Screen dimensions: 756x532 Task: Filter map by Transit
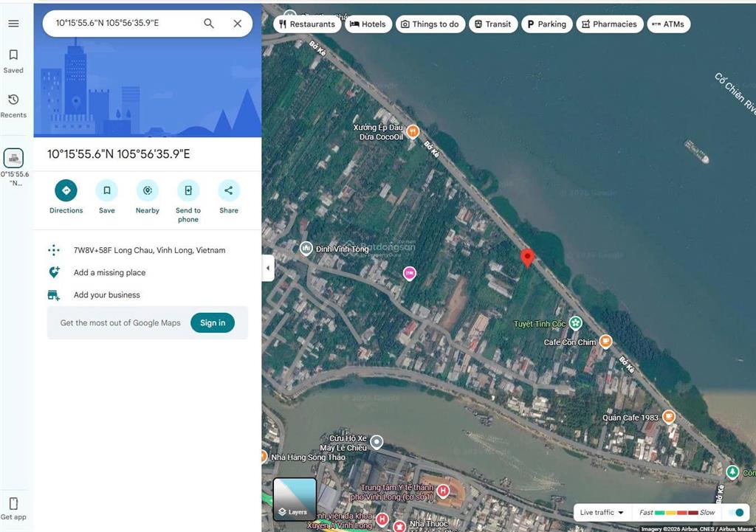(493, 24)
